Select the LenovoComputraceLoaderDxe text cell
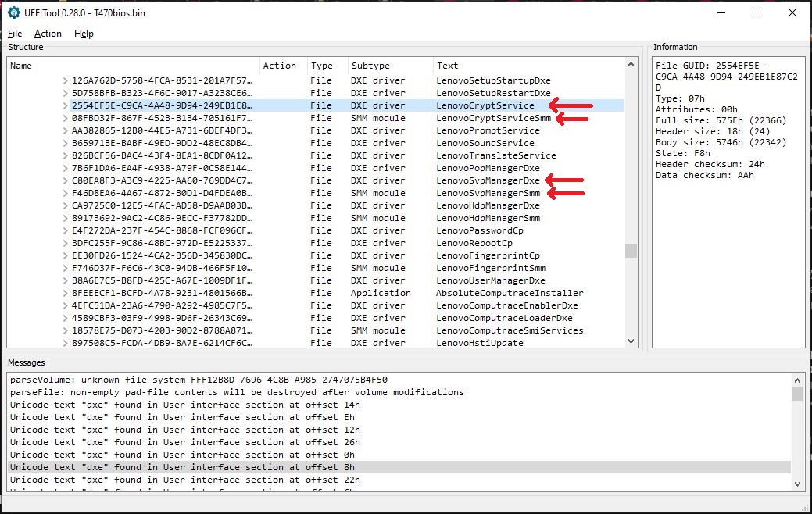This screenshot has width=812, height=514. (504, 318)
